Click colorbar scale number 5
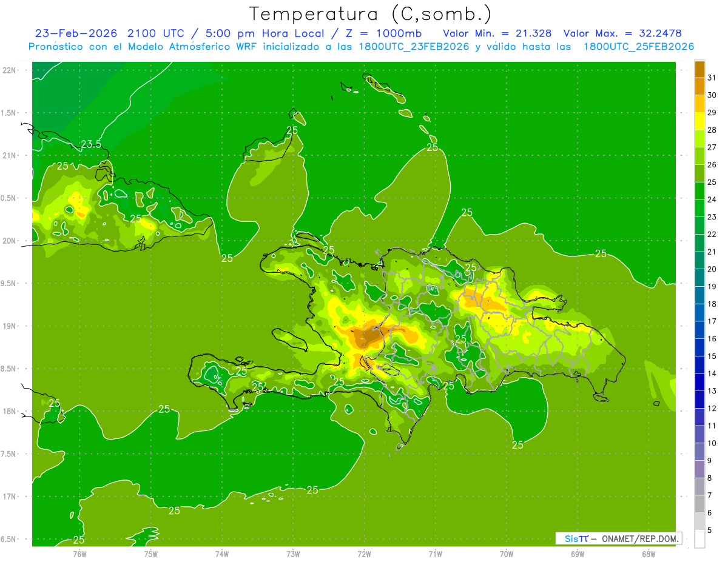 [710, 530]
